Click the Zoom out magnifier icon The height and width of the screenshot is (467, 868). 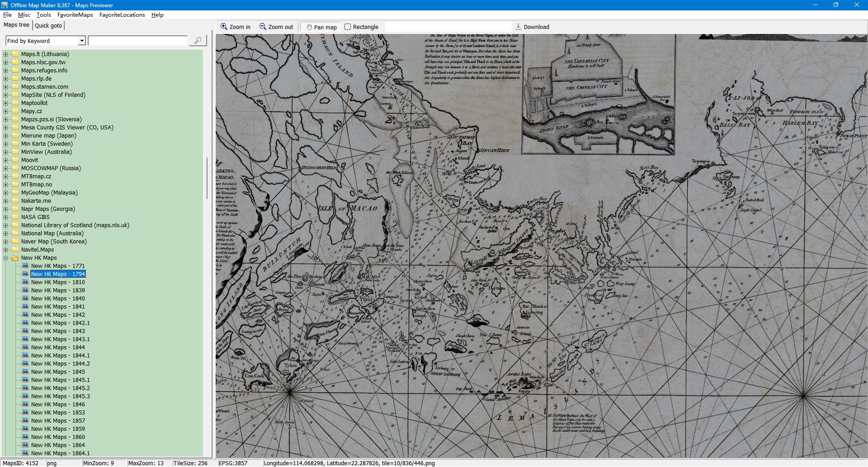[263, 27]
